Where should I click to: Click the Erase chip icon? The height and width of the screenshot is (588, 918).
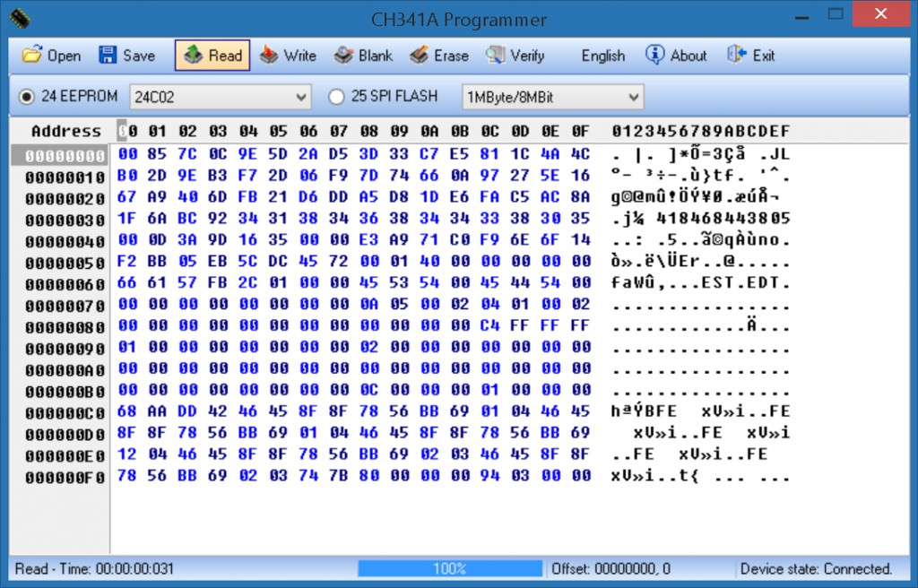coord(420,55)
